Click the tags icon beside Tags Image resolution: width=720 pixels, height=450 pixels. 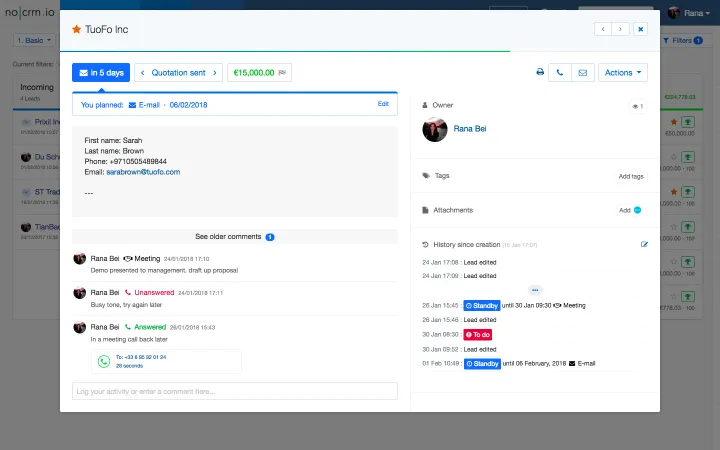[426, 175]
